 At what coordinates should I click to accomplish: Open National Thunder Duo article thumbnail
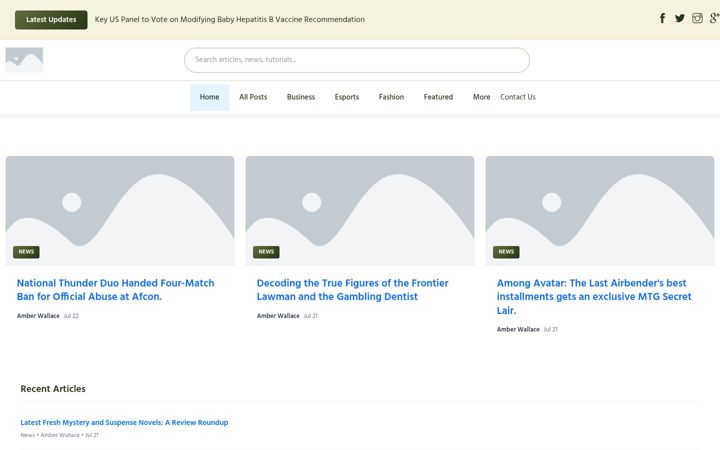point(120,211)
